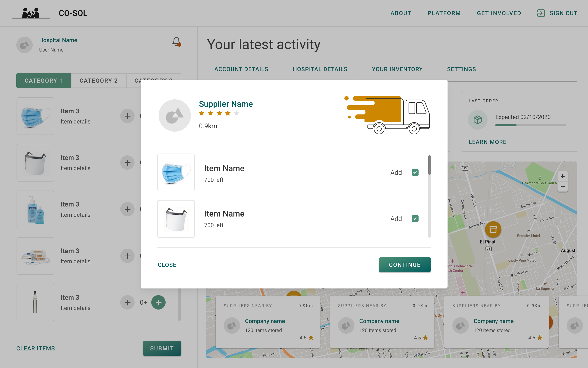Click second supplier card Company name

(379, 321)
